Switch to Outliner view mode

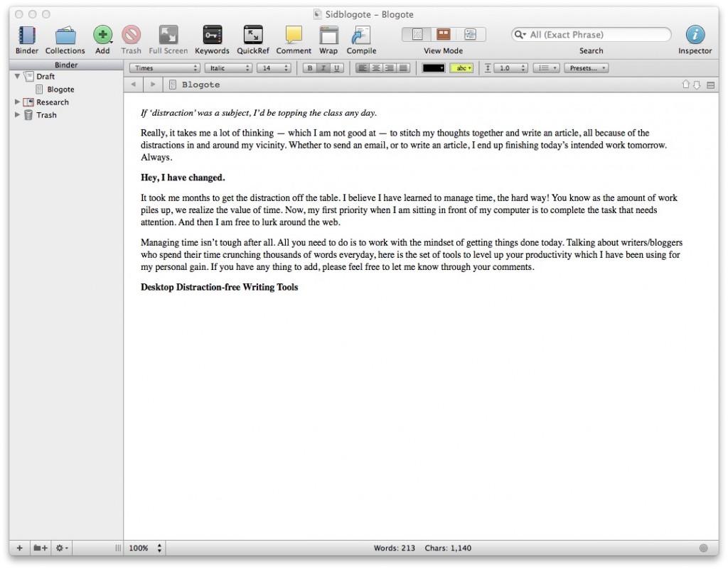coord(470,33)
